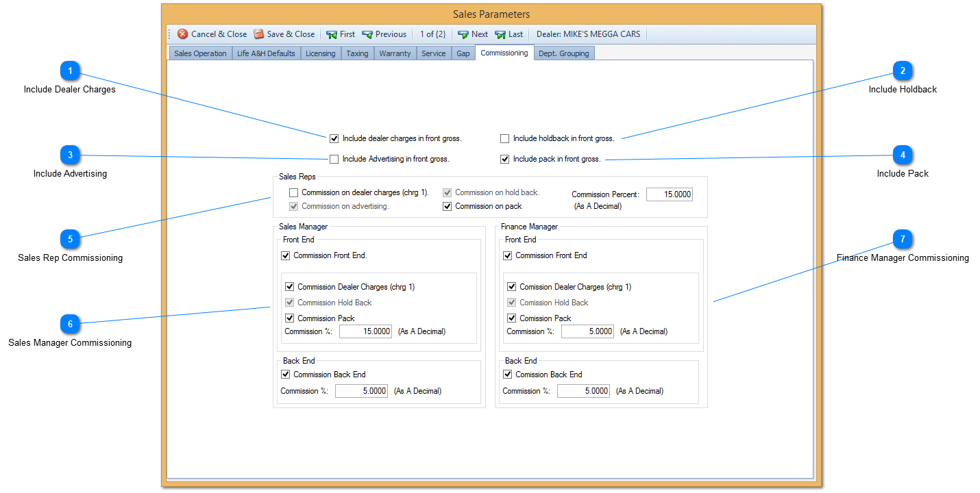Click the Cancel & Close button label
The image size is (980, 493).
coord(219,34)
